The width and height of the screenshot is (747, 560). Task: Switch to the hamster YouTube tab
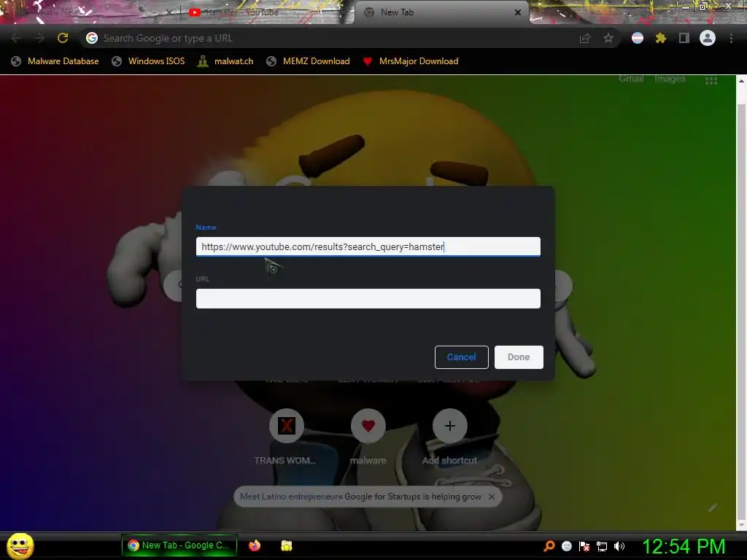(x=262, y=12)
